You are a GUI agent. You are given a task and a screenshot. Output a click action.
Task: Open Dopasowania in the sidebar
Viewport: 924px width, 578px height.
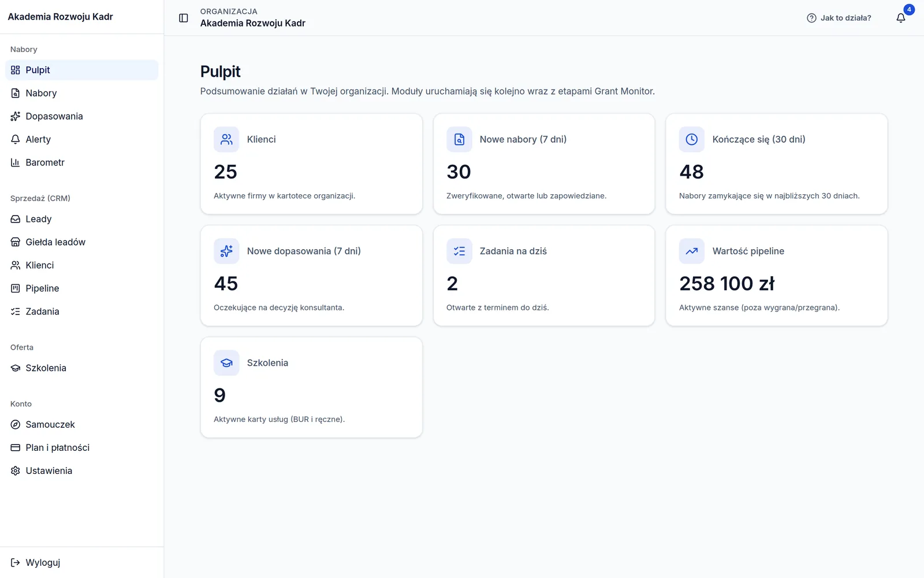(81, 116)
